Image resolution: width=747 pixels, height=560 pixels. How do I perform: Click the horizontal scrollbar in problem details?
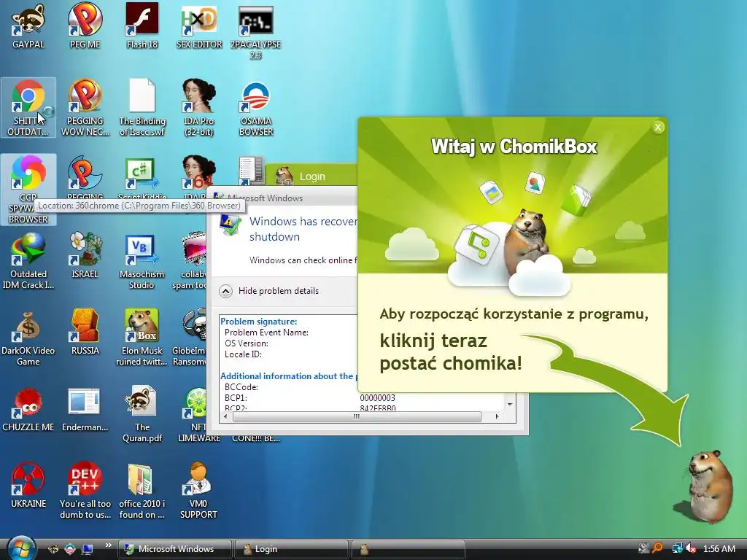[x=357, y=416]
